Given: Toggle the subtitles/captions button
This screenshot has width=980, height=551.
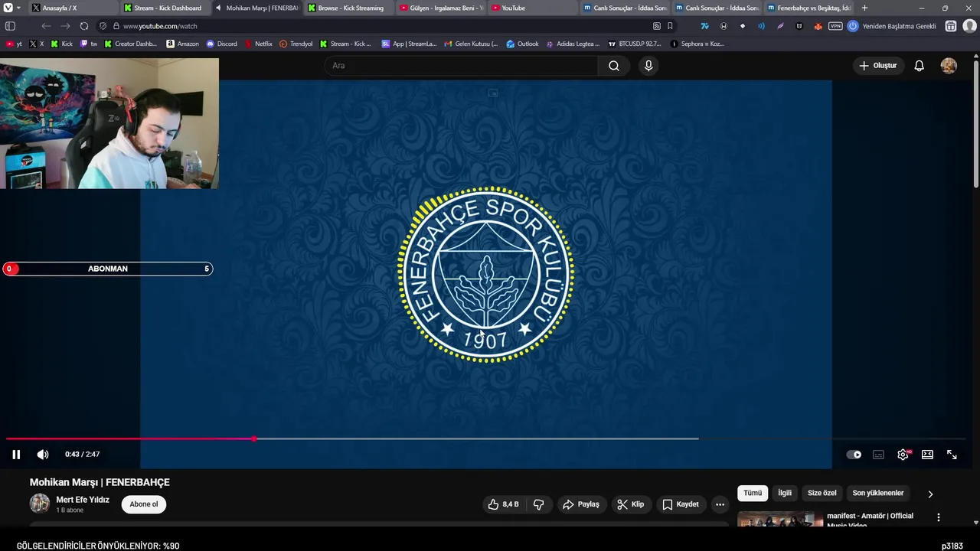Looking at the screenshot, I should click(x=878, y=455).
